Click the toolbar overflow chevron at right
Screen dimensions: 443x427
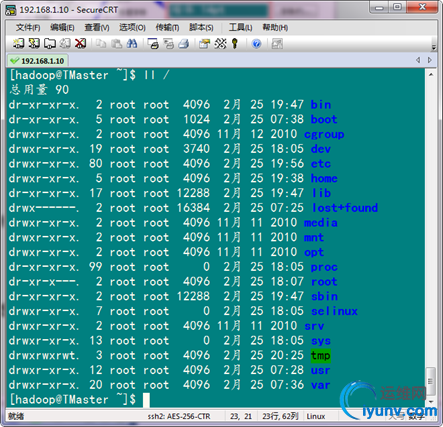point(434,47)
